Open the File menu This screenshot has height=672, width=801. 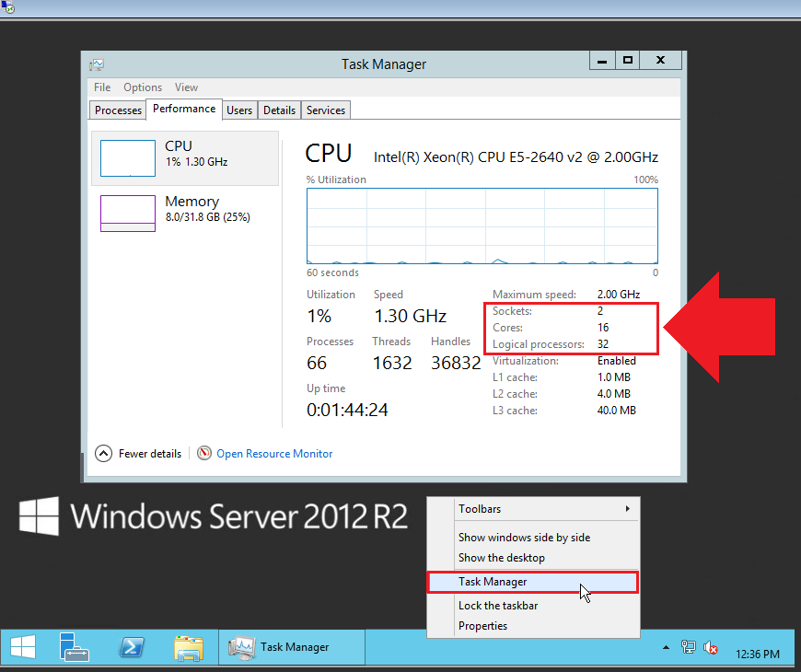click(x=102, y=87)
